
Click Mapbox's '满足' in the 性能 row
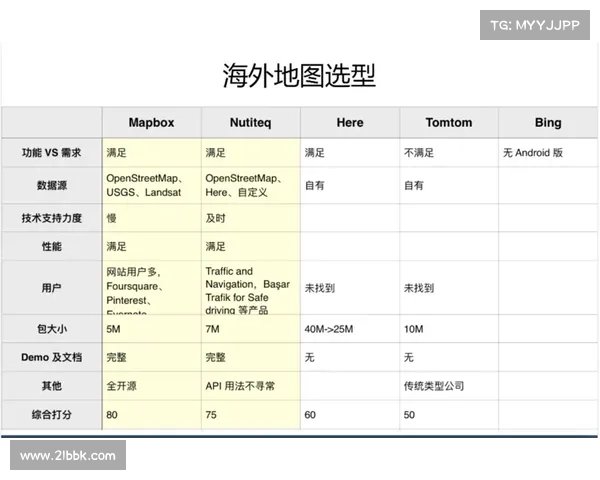point(116,247)
